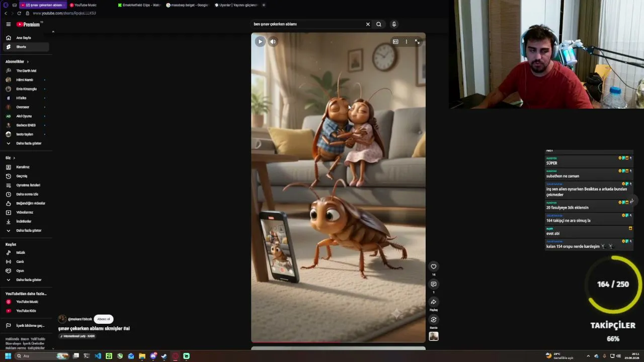The image size is (644, 362).
Task: Open İçerik bildirme geçmişi report history
Action: pos(25,325)
